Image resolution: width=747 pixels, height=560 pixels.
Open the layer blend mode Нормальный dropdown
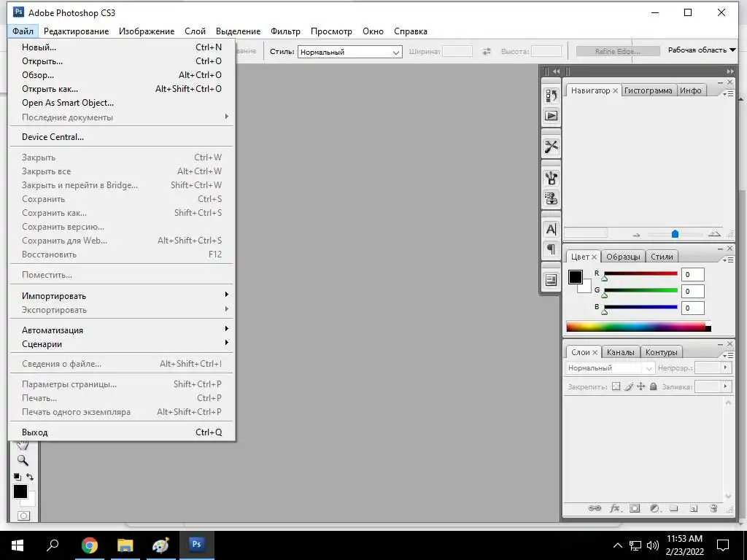point(610,368)
